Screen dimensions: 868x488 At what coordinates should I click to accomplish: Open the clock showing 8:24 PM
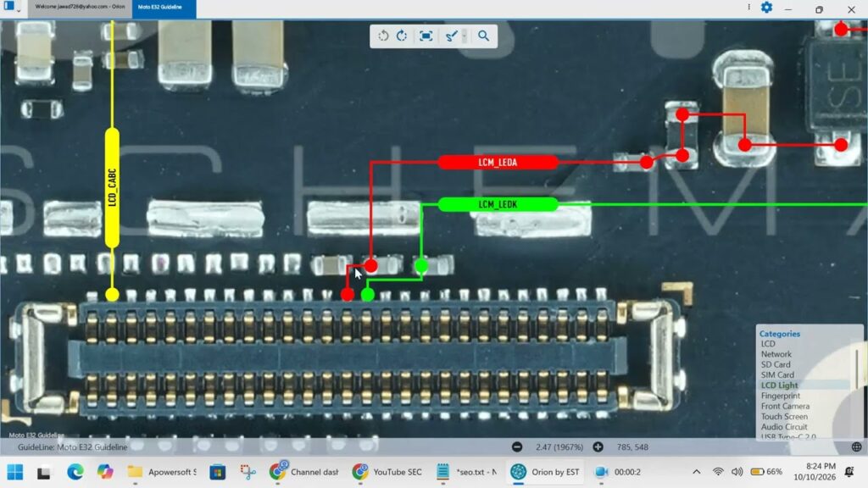815,472
